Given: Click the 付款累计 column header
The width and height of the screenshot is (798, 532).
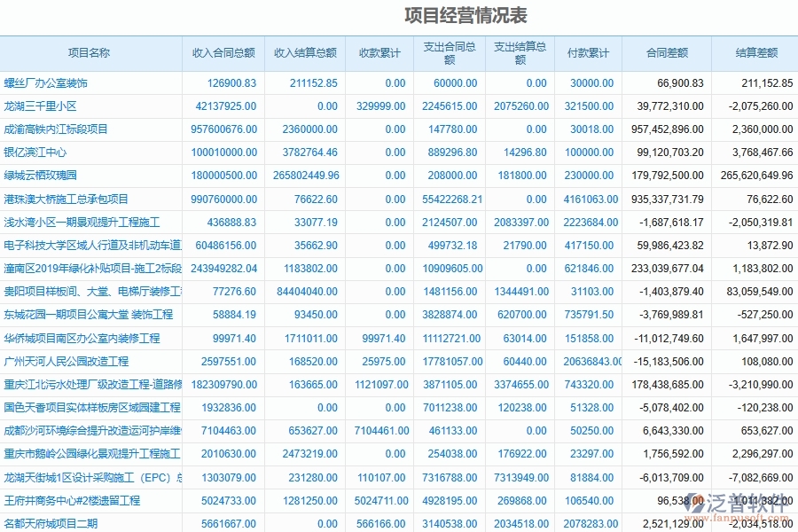Looking at the screenshot, I should click(588, 53).
